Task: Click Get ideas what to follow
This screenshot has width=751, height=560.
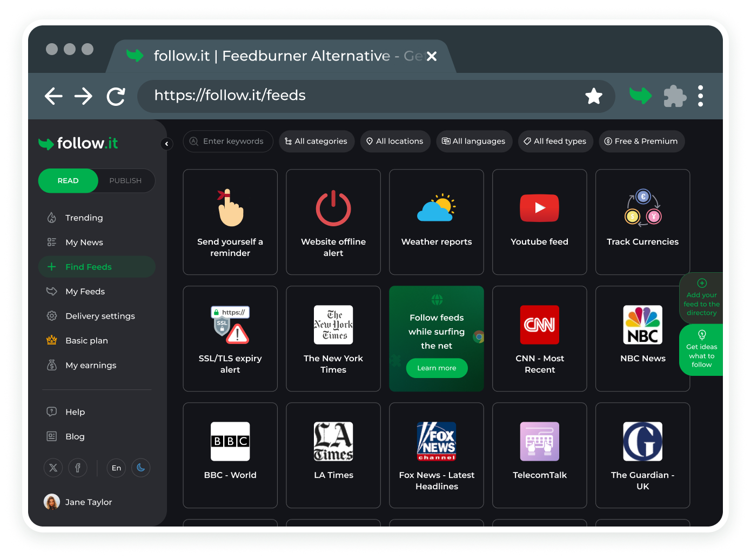Action: coord(701,350)
